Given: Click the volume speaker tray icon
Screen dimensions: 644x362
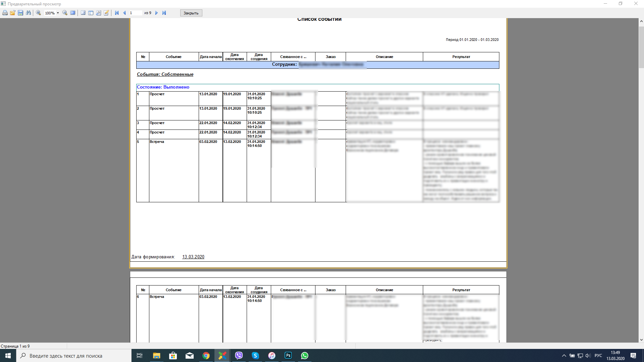Looking at the screenshot, I should 588,356.
